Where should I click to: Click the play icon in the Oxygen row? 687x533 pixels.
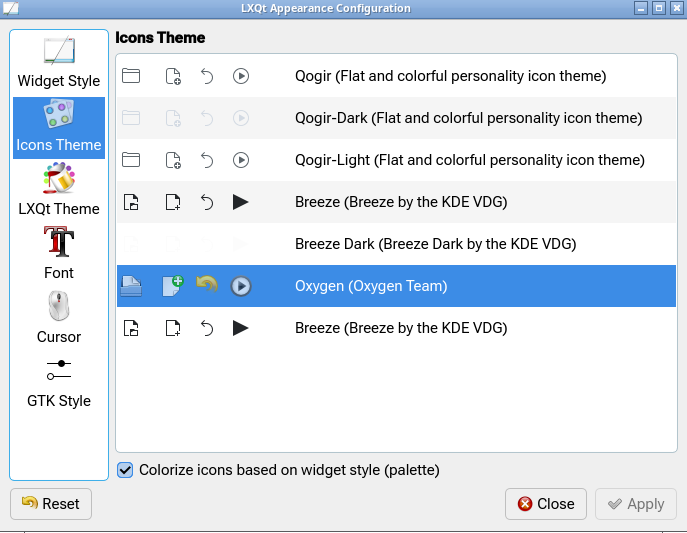tap(240, 287)
